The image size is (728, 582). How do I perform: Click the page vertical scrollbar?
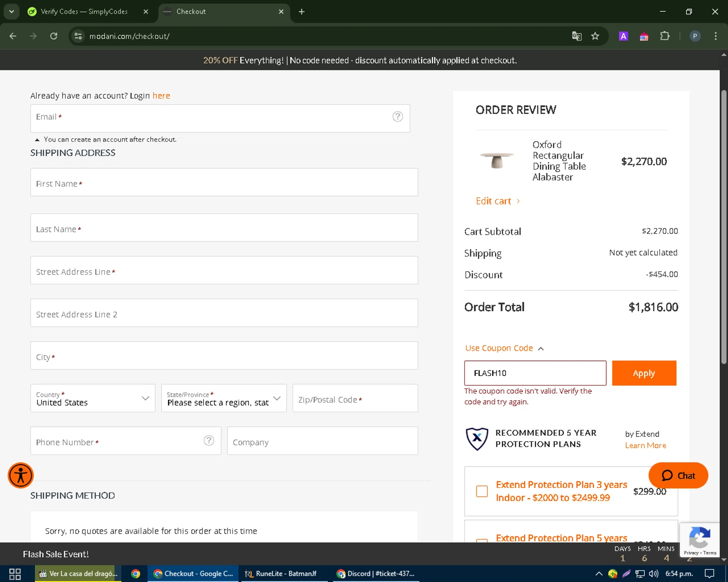[724, 226]
